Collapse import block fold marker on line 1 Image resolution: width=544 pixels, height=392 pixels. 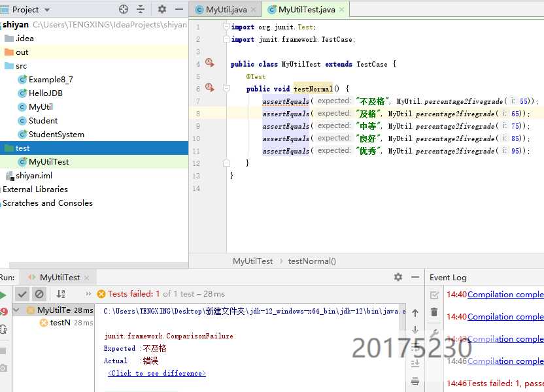[x=226, y=27]
